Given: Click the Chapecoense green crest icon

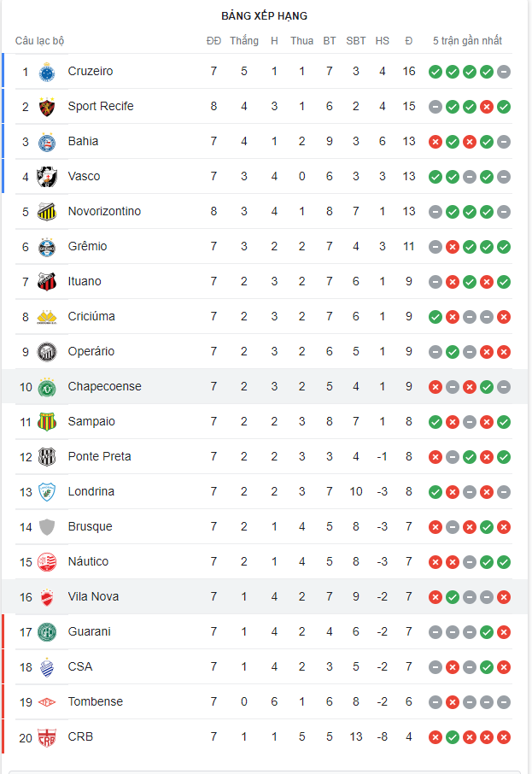Looking at the screenshot, I should click(x=47, y=387).
